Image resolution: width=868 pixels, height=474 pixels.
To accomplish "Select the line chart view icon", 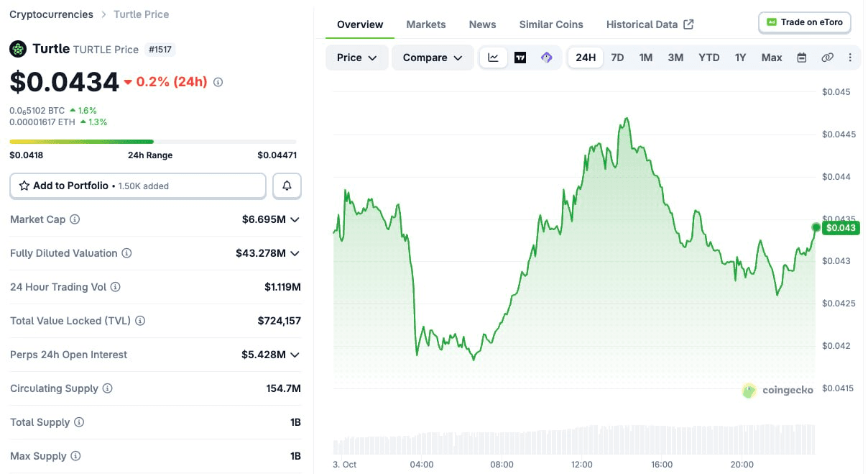I will coord(493,58).
